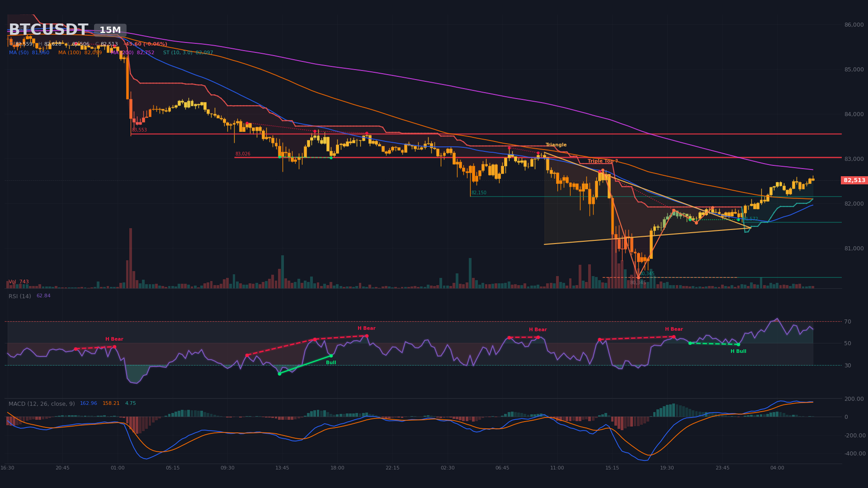The image size is (868, 488).
Task: Click the Vol 743 volume label
Action: point(19,282)
